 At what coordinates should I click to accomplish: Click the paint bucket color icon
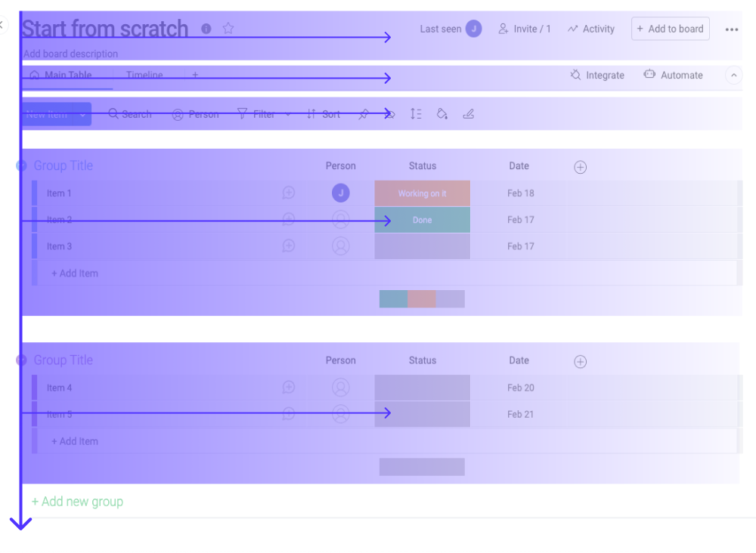pos(442,114)
